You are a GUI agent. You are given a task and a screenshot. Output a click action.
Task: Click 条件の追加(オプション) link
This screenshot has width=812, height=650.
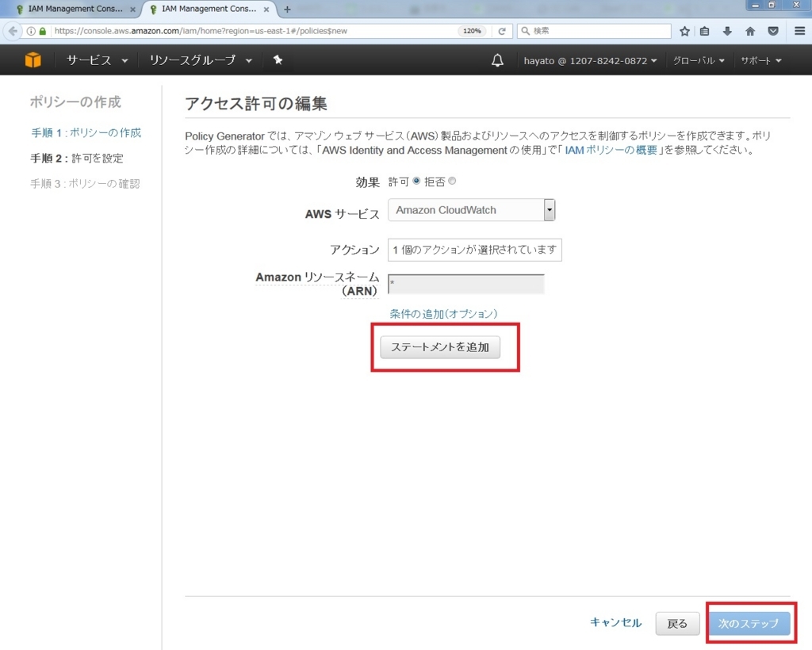tap(443, 314)
